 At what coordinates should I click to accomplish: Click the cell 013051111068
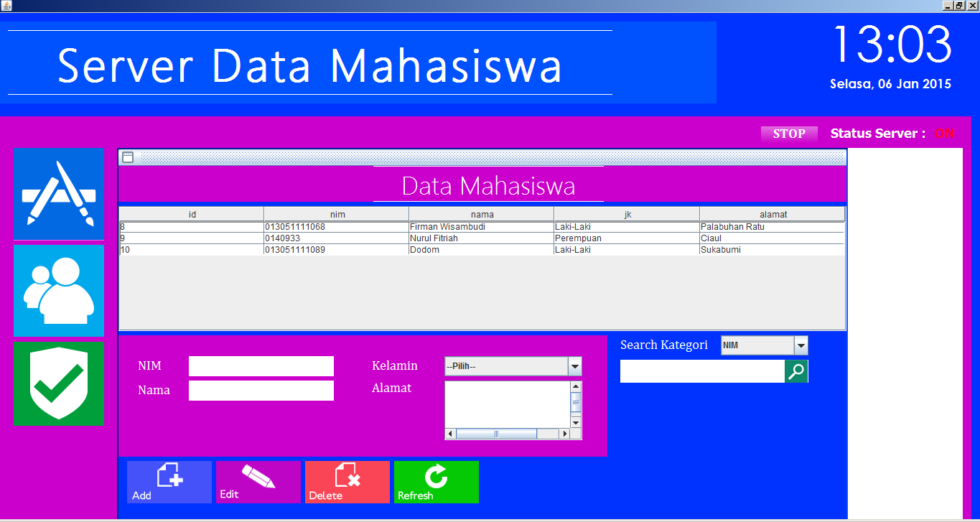tap(337, 227)
